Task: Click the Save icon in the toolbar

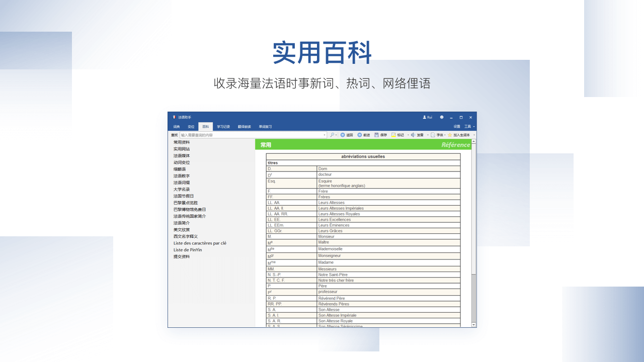Action: click(376, 134)
